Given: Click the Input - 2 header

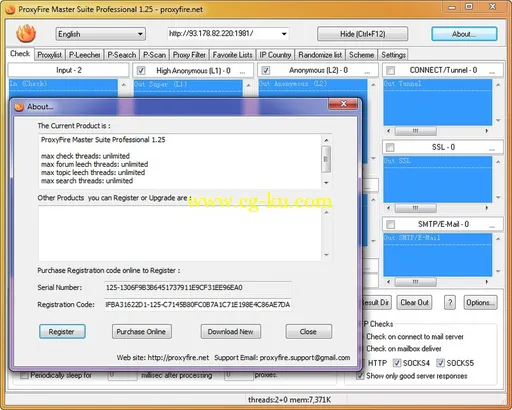Looking at the screenshot, I should [69, 70].
